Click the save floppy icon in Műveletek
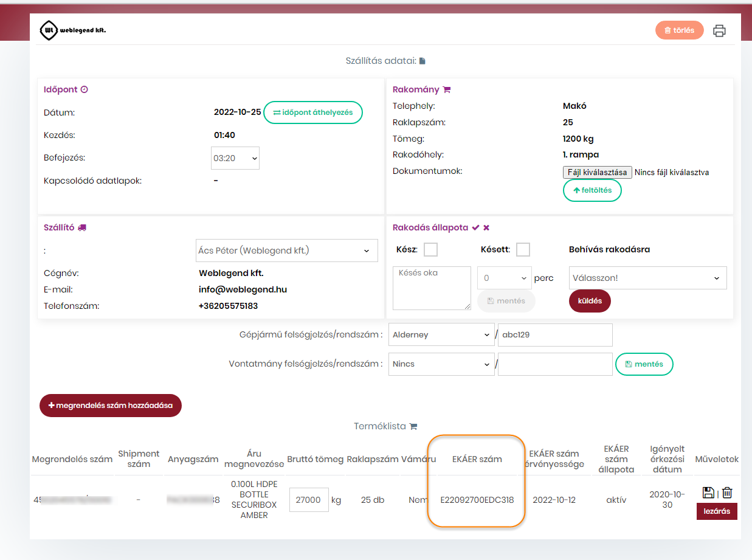752x560 pixels. click(708, 493)
